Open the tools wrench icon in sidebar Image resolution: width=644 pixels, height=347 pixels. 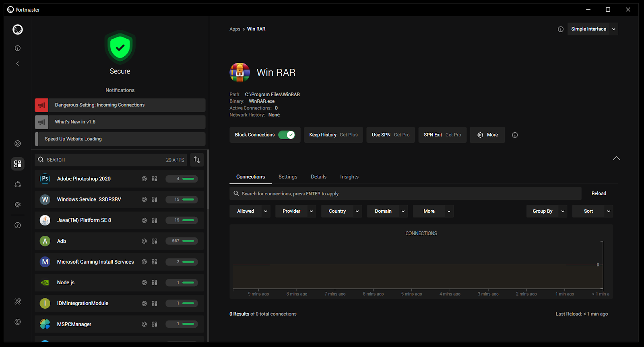click(18, 302)
